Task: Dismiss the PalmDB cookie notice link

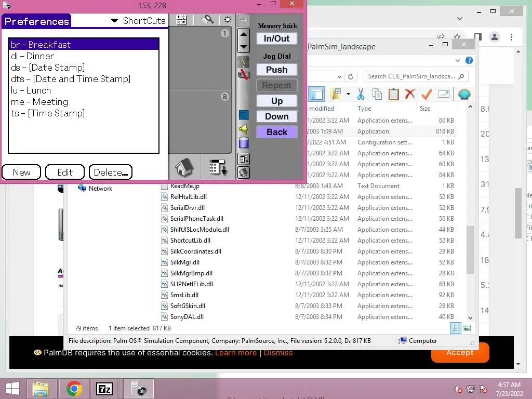Action: click(278, 353)
